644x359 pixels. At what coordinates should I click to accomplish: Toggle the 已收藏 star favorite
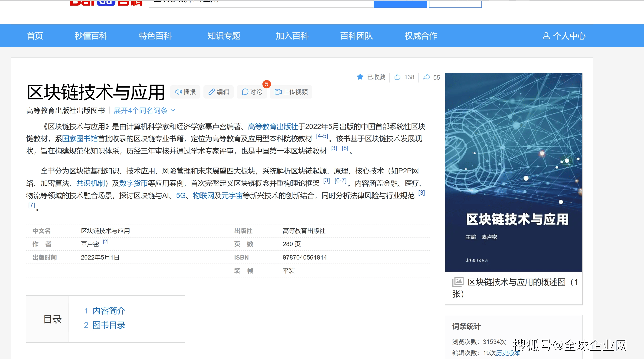(x=360, y=77)
